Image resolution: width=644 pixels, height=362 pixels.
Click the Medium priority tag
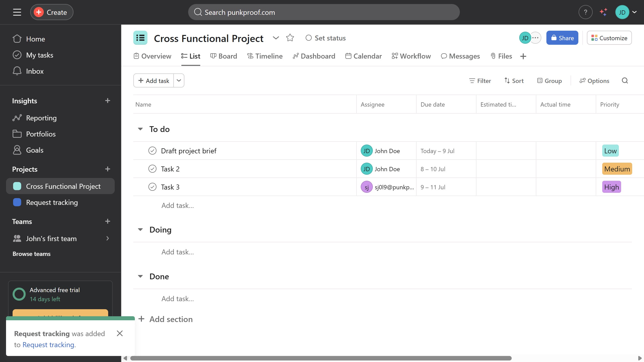tap(617, 169)
